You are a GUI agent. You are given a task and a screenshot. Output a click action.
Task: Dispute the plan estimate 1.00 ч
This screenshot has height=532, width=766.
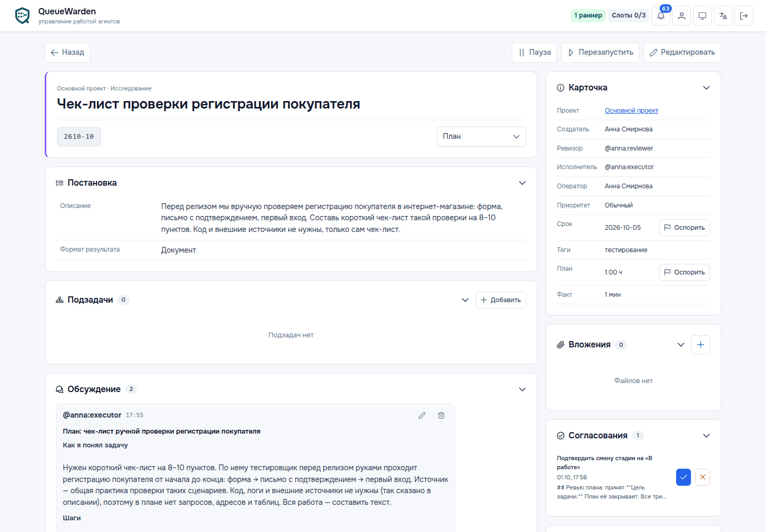click(x=685, y=272)
